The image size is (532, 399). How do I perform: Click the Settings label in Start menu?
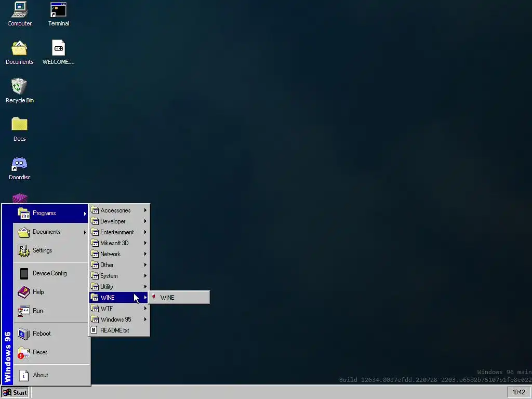click(x=43, y=250)
